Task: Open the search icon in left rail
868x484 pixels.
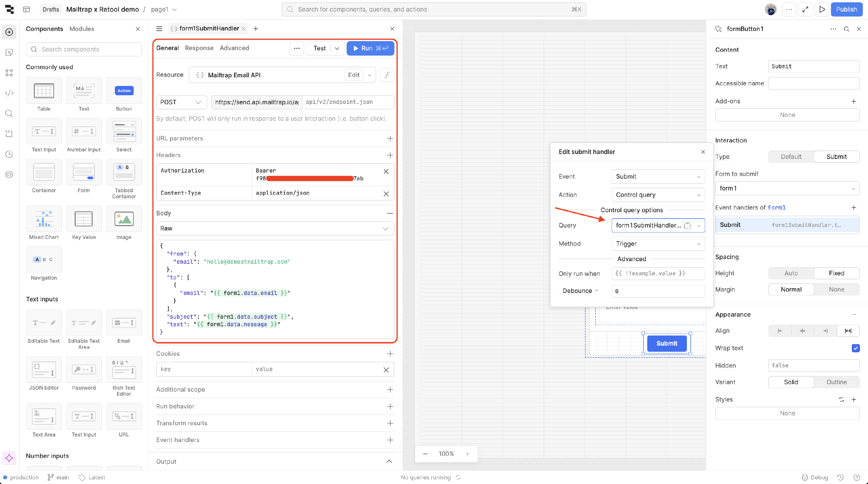Action: point(9,113)
